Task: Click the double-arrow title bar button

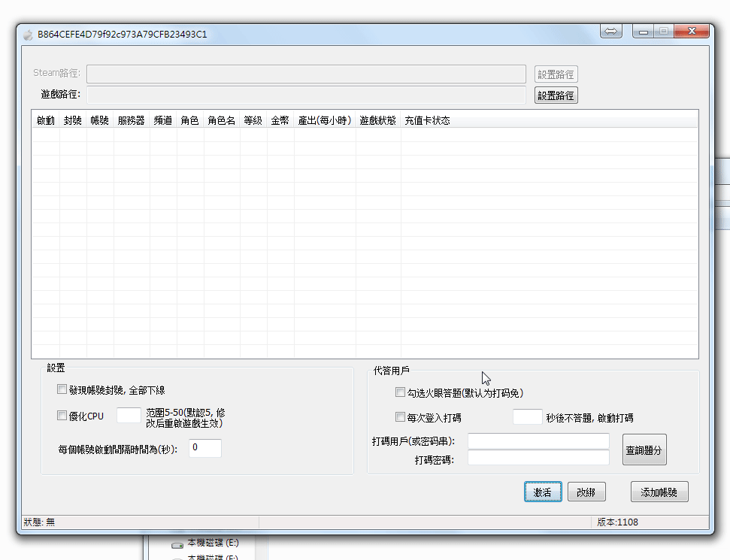Action: click(x=610, y=31)
